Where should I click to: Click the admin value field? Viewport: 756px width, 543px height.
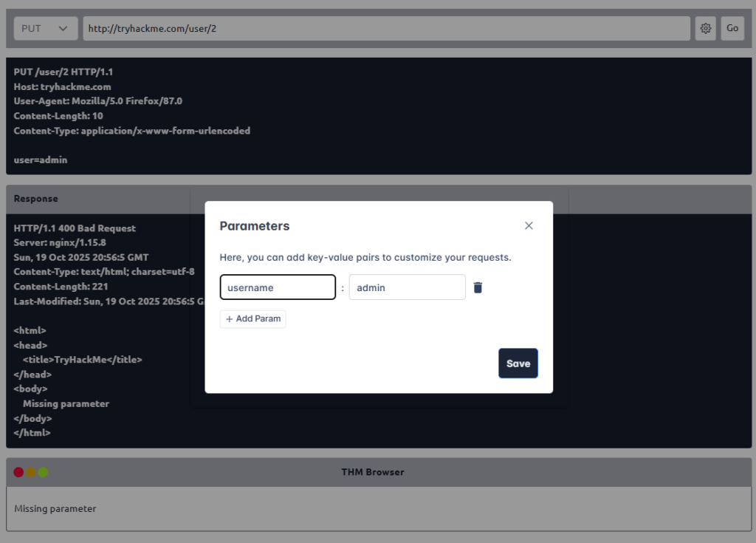pos(407,287)
